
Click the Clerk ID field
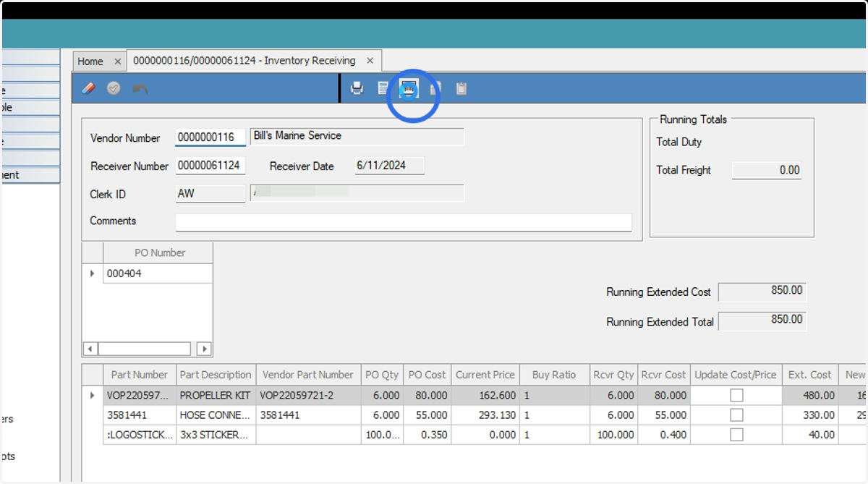pos(210,194)
